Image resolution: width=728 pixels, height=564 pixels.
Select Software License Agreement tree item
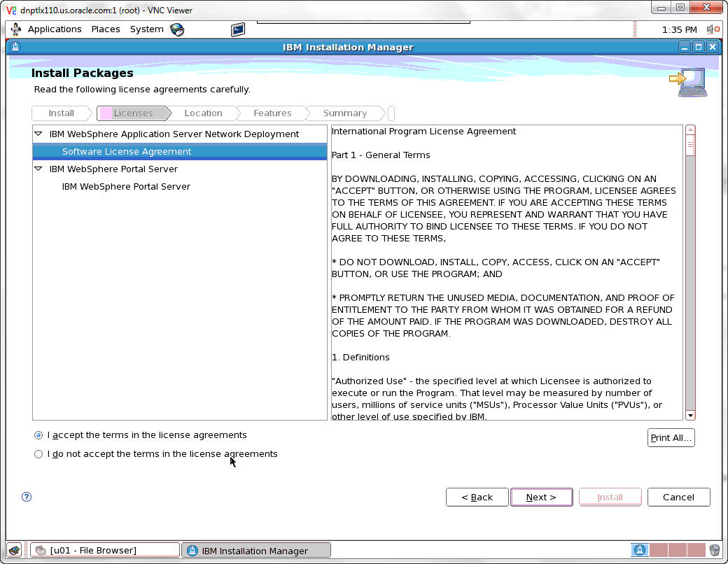pyautogui.click(x=180, y=152)
